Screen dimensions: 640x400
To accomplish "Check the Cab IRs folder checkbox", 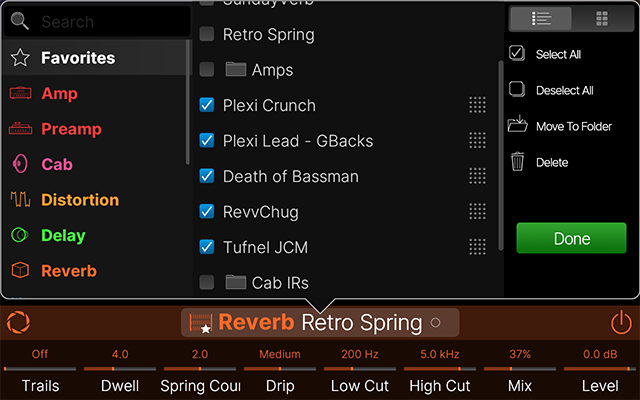I will coord(207,282).
